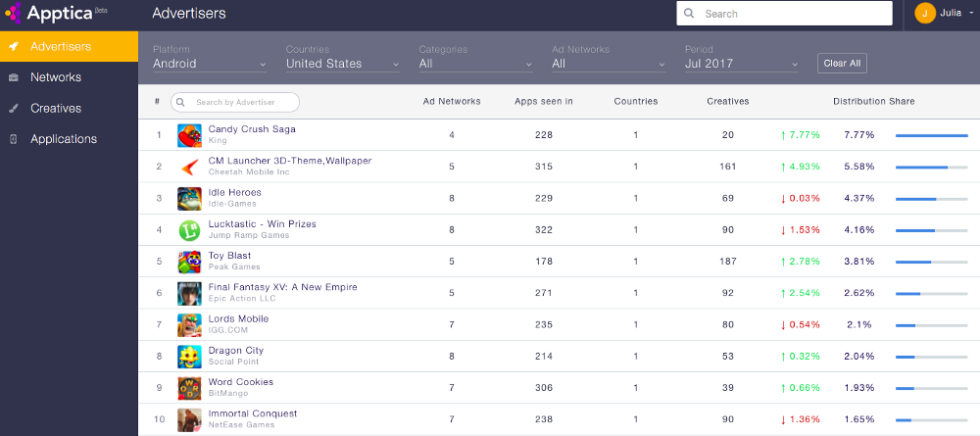
Task: Sort by Ad Networks column header
Action: coord(452,101)
